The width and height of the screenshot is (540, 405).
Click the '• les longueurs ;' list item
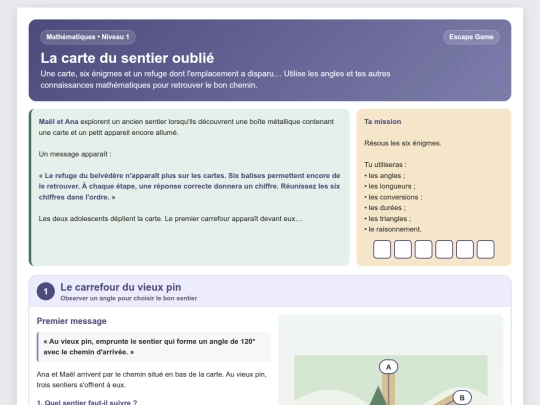point(390,186)
